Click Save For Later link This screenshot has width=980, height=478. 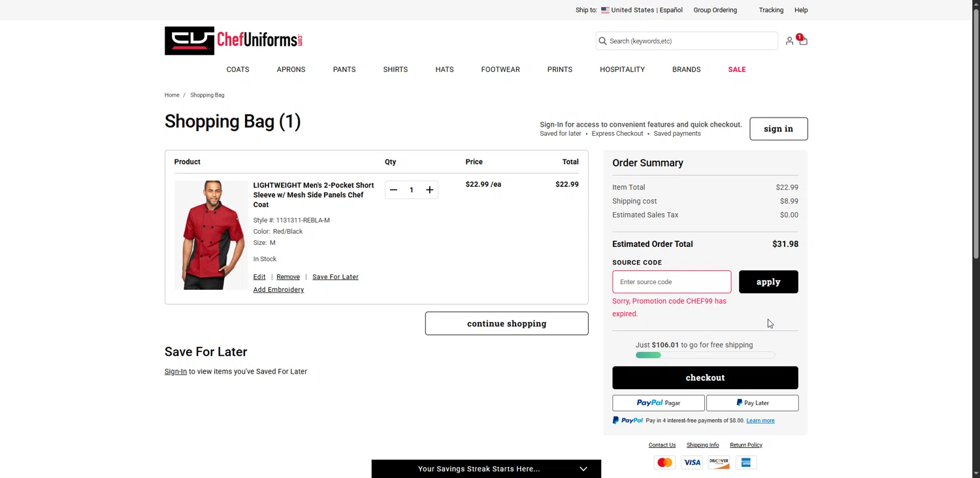(335, 277)
